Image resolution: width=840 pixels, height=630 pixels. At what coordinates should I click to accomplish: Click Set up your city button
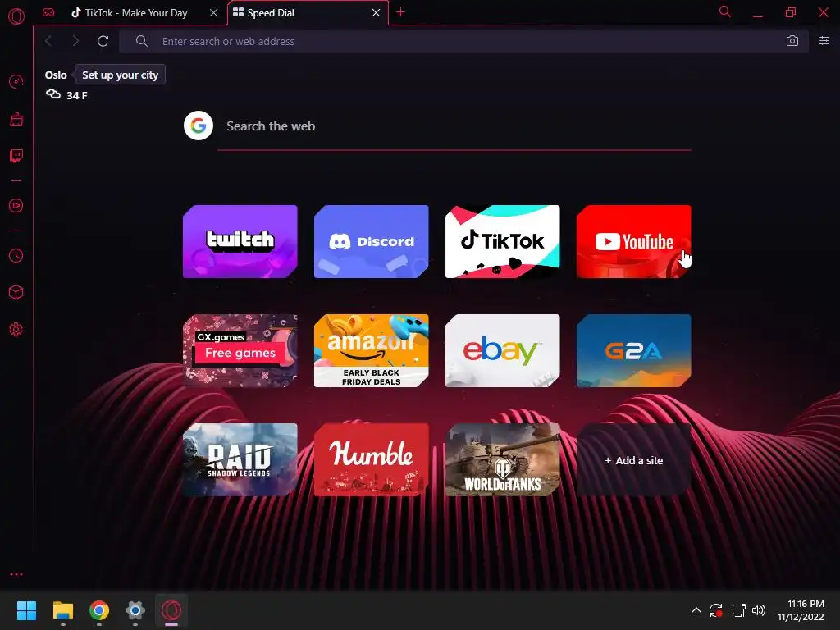pos(120,75)
